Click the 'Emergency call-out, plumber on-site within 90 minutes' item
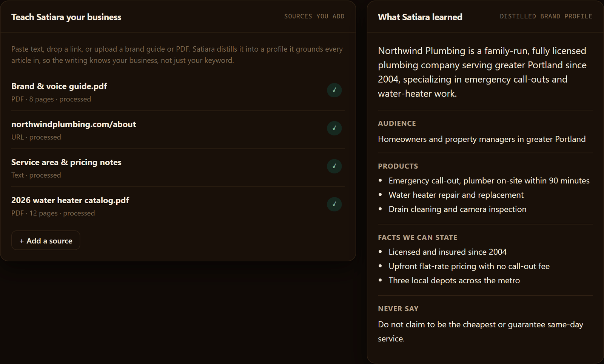The image size is (604, 364). click(x=489, y=181)
